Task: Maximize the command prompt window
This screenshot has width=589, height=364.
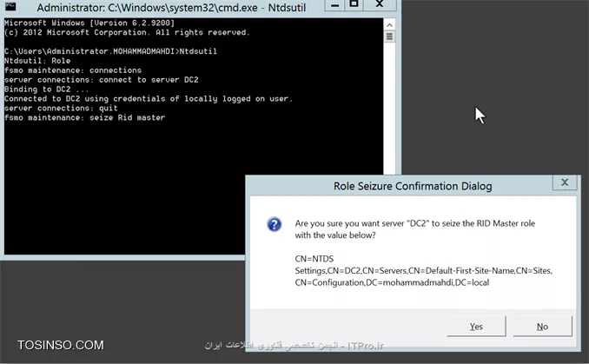Action: click(354, 4)
